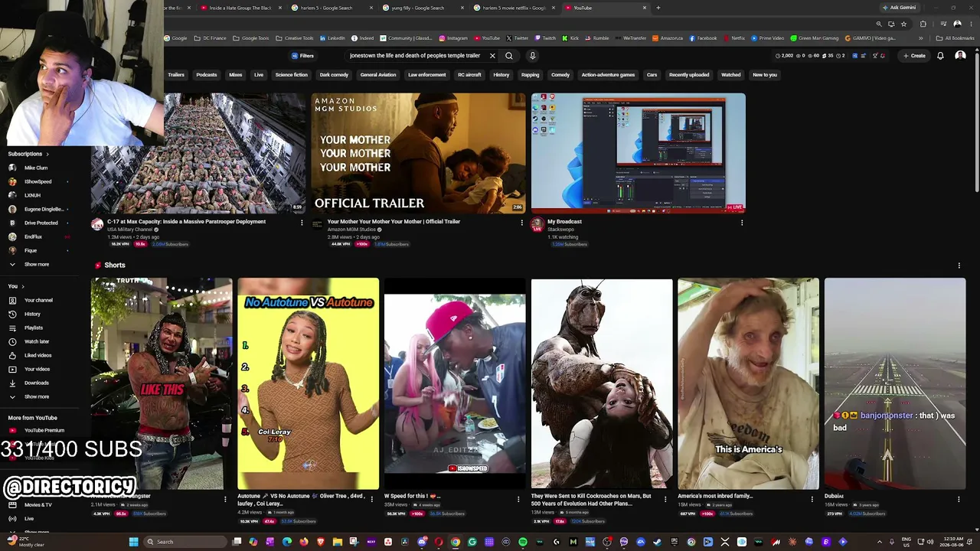The height and width of the screenshot is (551, 980).
Task: Click the Windows taskbar search box
Action: pyautogui.click(x=184, y=542)
